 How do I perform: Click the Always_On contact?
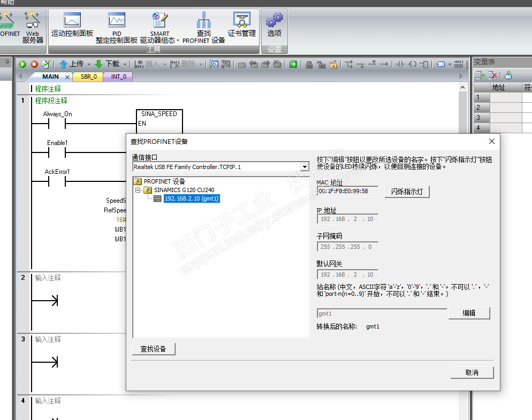[57, 124]
